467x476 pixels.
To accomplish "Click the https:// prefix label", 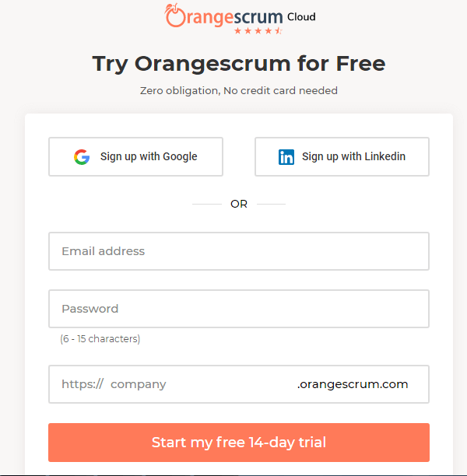I will click(83, 384).
